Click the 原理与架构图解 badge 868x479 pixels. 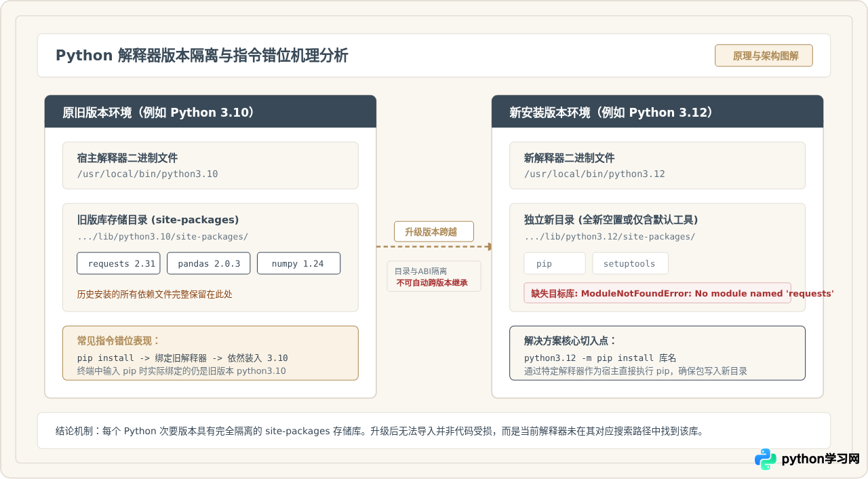pos(764,56)
